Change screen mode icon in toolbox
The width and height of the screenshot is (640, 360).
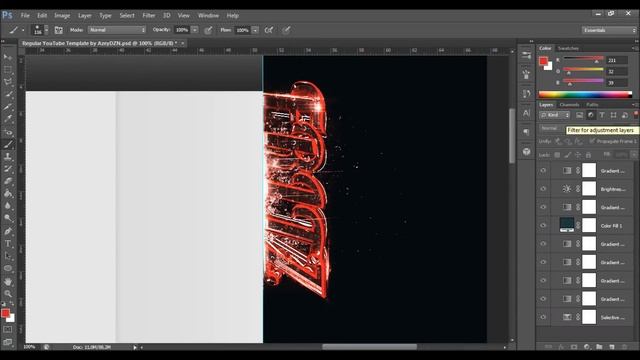point(8,342)
